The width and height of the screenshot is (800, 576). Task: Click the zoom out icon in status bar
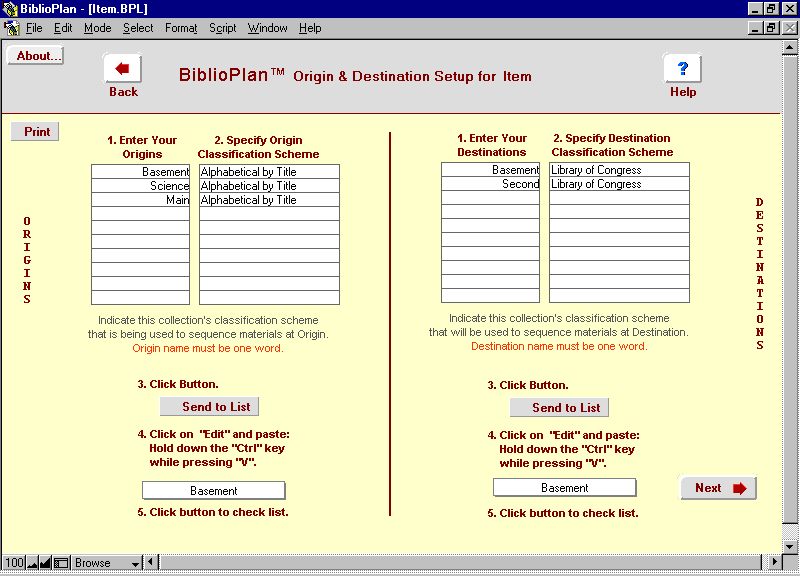click(x=33, y=563)
